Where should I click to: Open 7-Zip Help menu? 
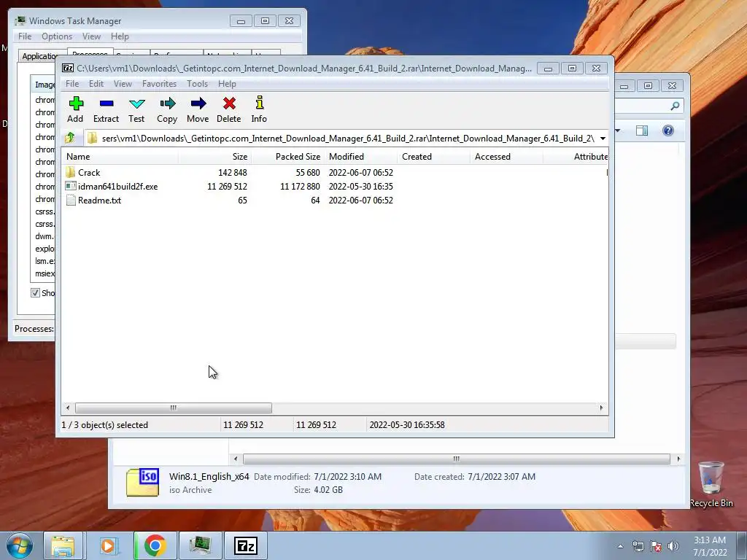[x=227, y=83]
